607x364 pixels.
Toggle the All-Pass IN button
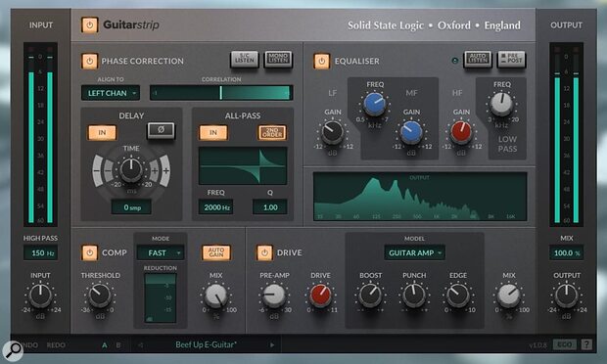[213, 133]
